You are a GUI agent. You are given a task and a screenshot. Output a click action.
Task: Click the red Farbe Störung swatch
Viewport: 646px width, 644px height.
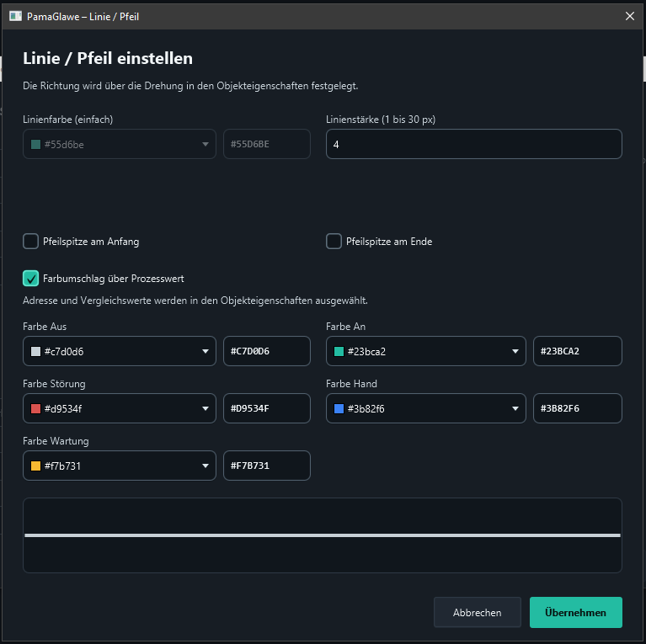(36, 408)
